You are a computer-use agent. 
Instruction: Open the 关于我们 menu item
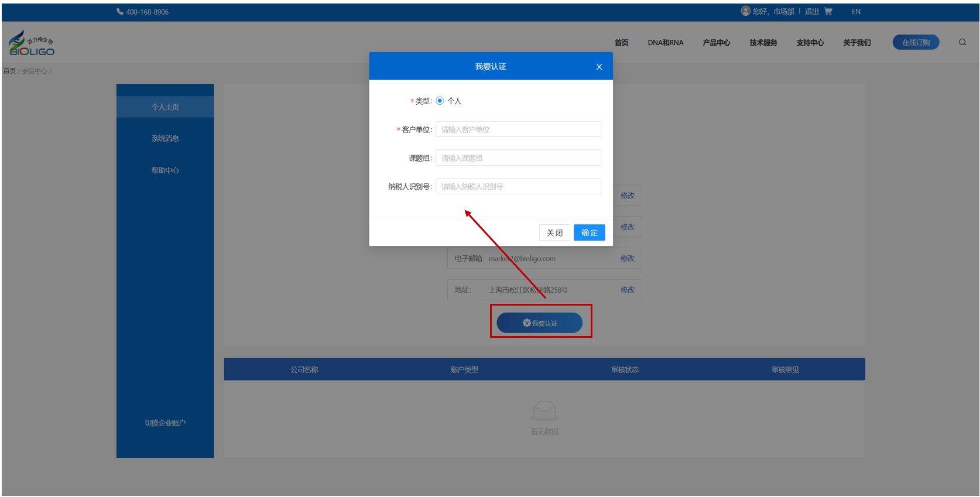[x=857, y=43]
